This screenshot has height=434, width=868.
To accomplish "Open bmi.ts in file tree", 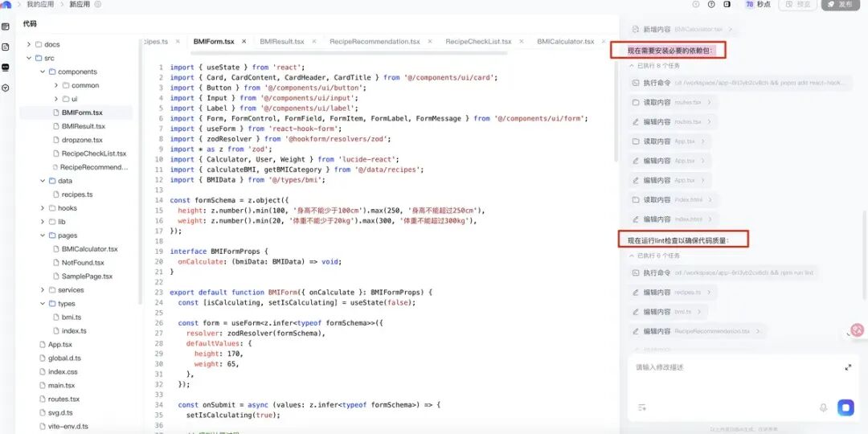I will 71,317.
